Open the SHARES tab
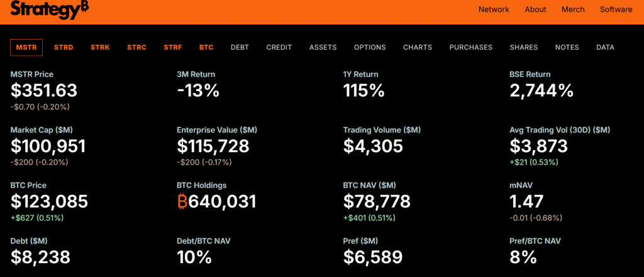644x277 pixels. point(523,47)
